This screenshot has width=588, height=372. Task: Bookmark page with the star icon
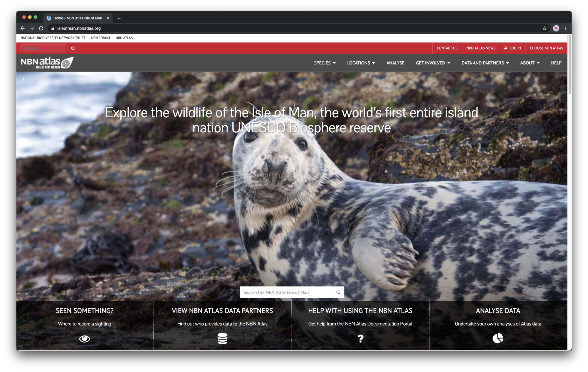click(x=544, y=28)
